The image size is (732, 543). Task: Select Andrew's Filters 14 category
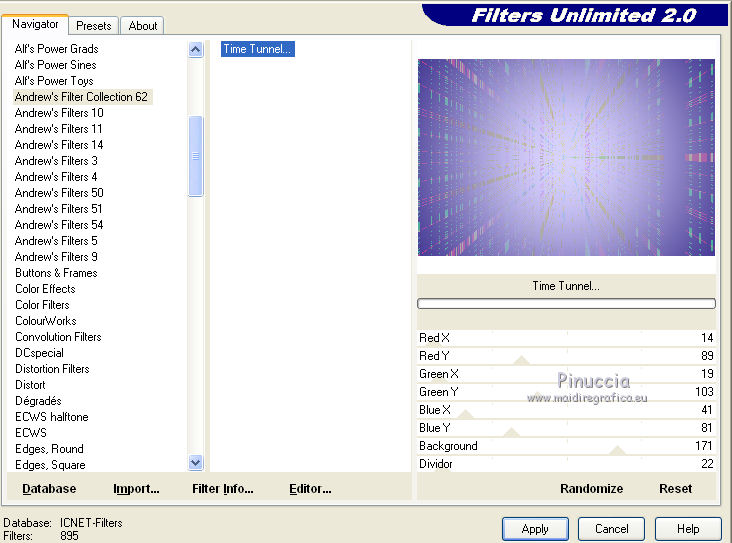tap(59, 145)
